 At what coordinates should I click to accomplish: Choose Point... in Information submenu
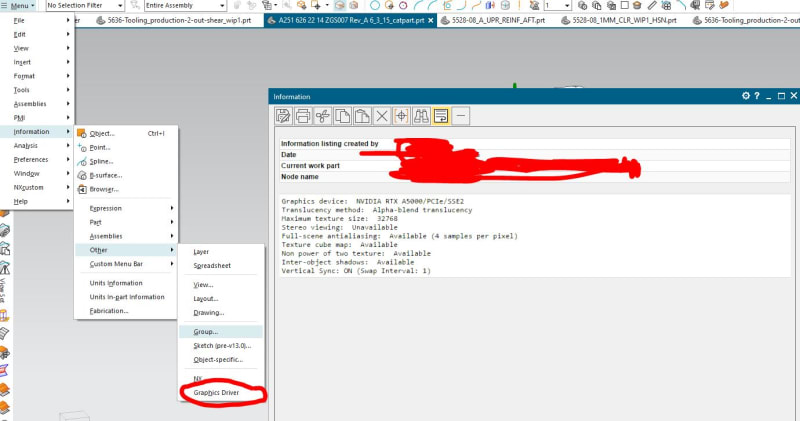126,147
